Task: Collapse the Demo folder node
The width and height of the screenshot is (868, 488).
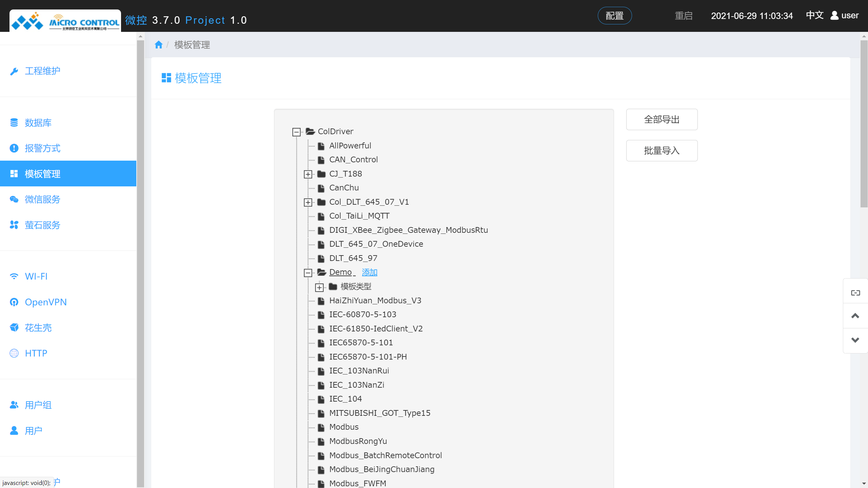Action: [x=308, y=273]
